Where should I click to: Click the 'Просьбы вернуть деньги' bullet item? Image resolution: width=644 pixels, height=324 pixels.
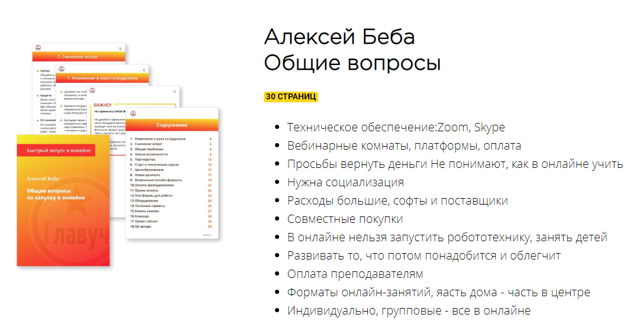(455, 164)
